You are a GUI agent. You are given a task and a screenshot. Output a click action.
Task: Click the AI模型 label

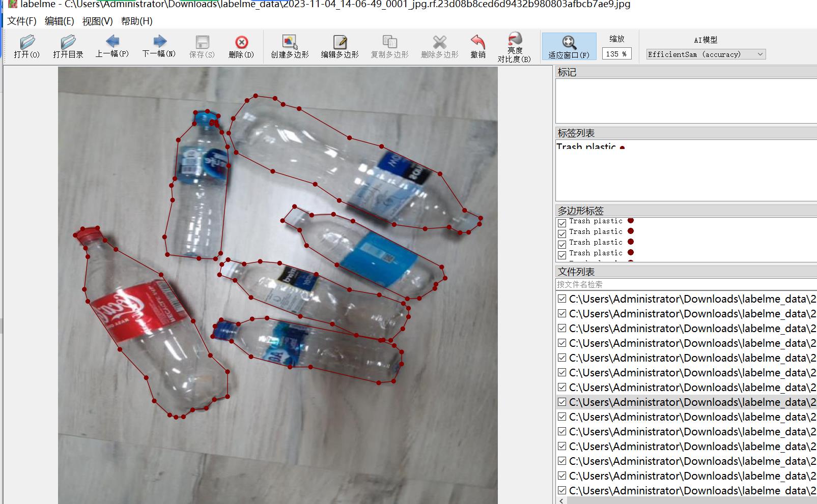point(706,40)
